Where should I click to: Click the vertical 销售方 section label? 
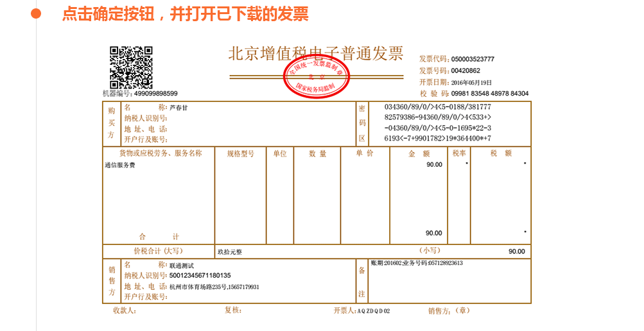pos(112,281)
